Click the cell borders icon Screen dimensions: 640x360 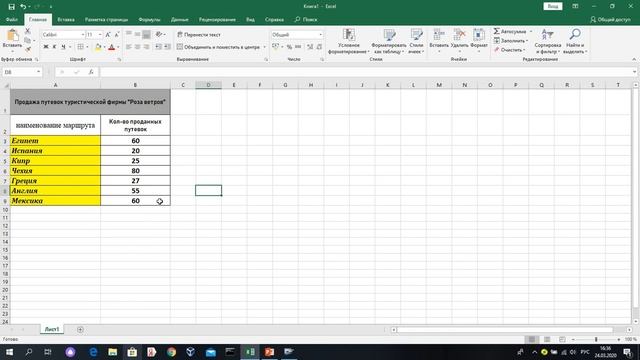pyautogui.click(x=81, y=47)
